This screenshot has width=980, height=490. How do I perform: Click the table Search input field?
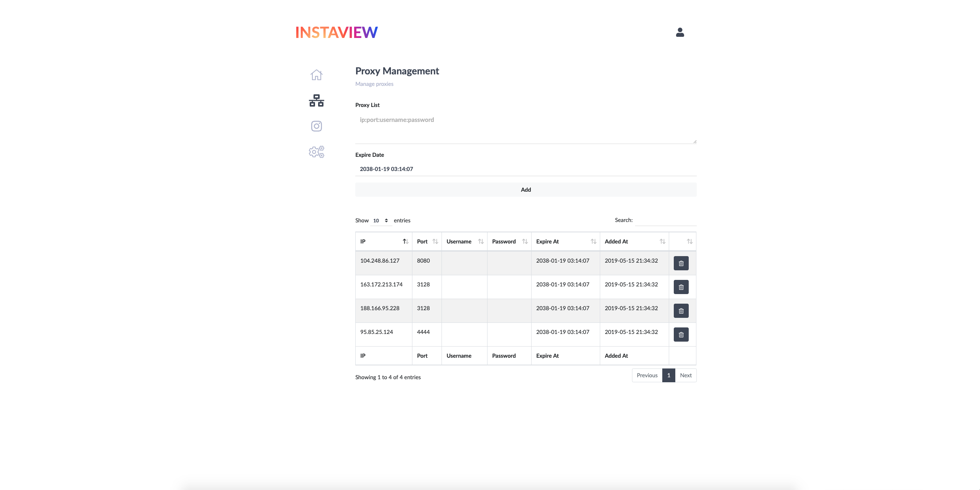666,220
